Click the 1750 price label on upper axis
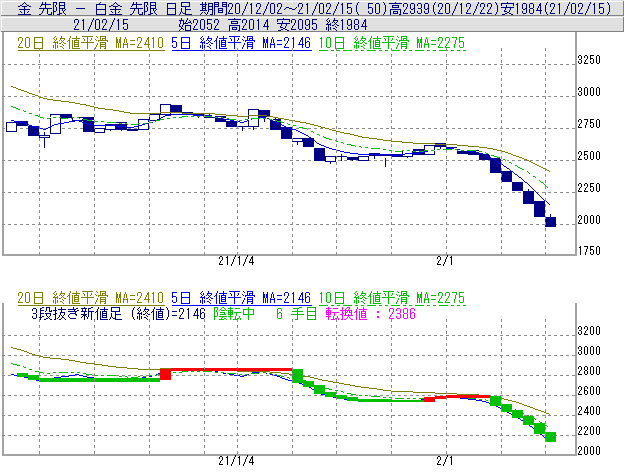Image resolution: width=624 pixels, height=473 pixels. click(589, 251)
